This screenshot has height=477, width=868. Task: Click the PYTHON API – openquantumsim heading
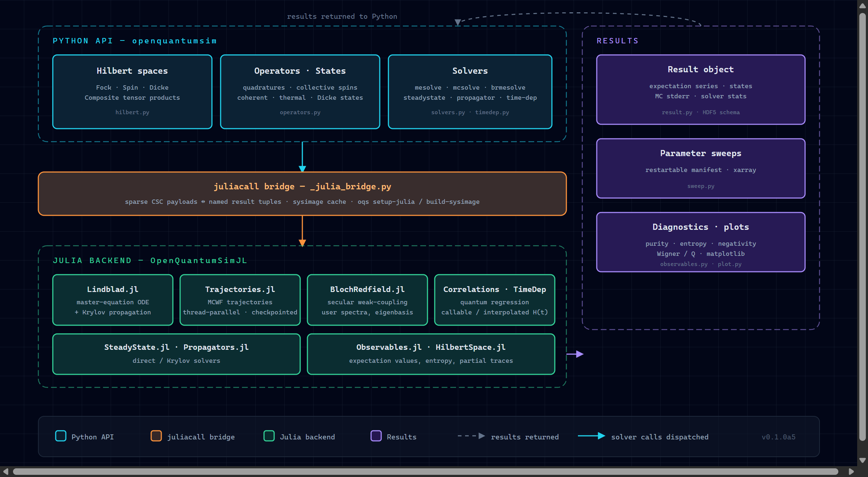(x=135, y=41)
